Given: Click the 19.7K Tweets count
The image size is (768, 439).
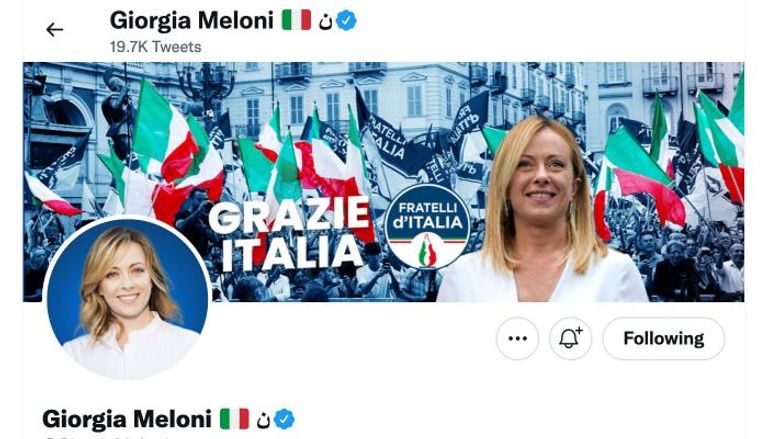Looking at the screenshot, I should coord(155,47).
